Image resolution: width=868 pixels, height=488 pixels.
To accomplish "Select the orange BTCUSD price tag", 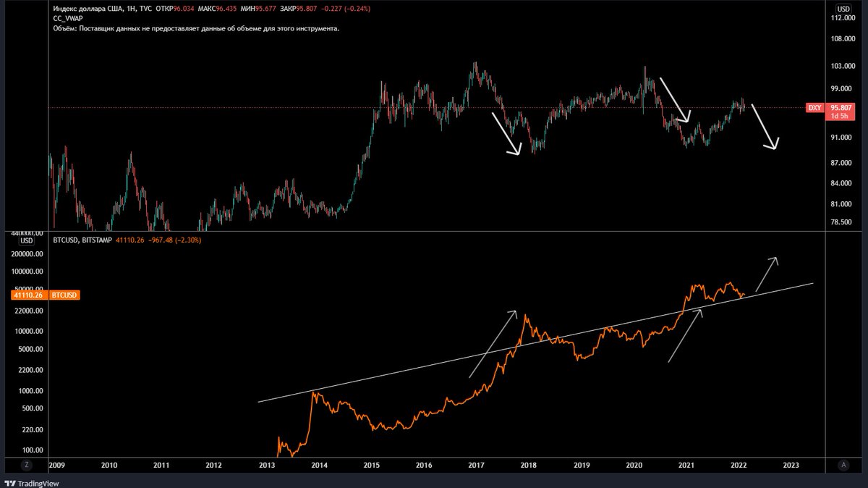I will click(x=66, y=295).
